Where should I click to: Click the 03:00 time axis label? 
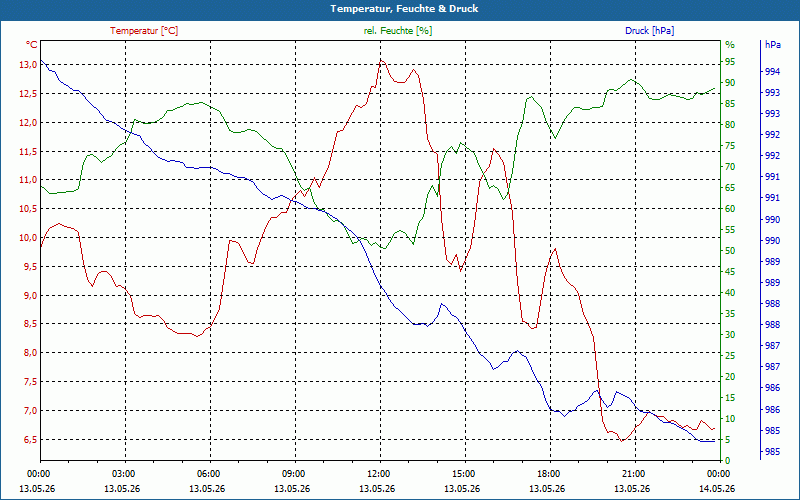[x=122, y=474]
